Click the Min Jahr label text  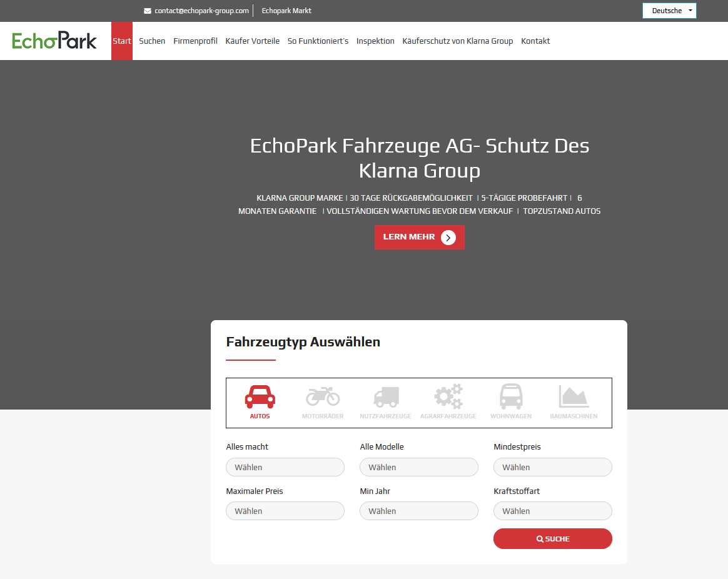[375, 491]
